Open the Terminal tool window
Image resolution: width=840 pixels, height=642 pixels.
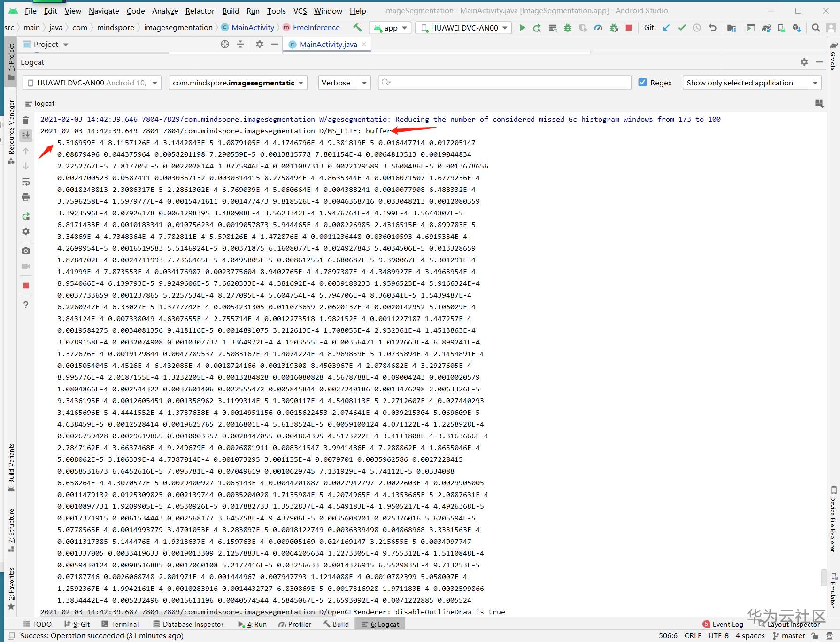point(120,624)
